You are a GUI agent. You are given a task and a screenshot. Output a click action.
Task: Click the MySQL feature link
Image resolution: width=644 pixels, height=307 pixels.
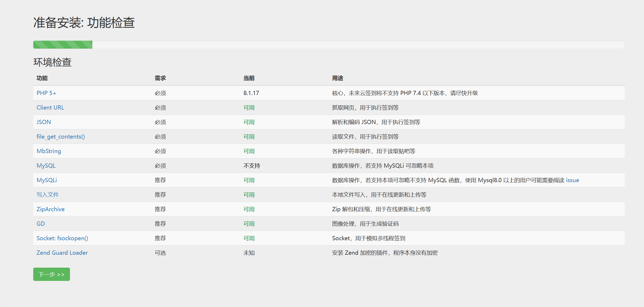click(46, 166)
